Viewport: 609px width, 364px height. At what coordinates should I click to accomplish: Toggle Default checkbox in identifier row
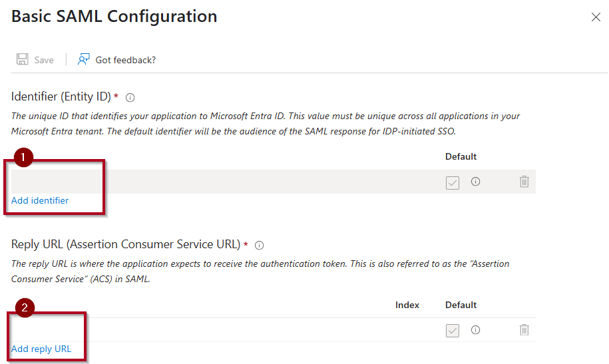tap(453, 182)
